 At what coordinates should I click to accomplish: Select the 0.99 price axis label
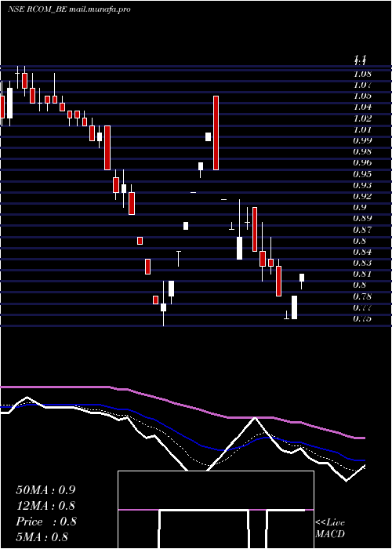coord(362,140)
